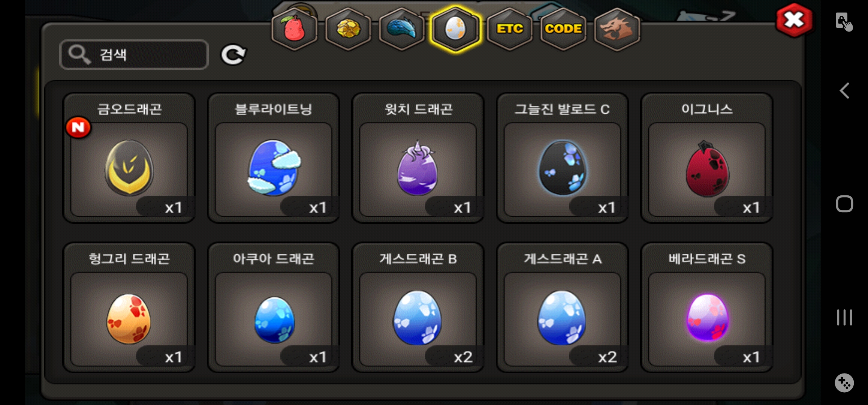Close the inventory with red X
This screenshot has height=405, width=868.
(794, 20)
